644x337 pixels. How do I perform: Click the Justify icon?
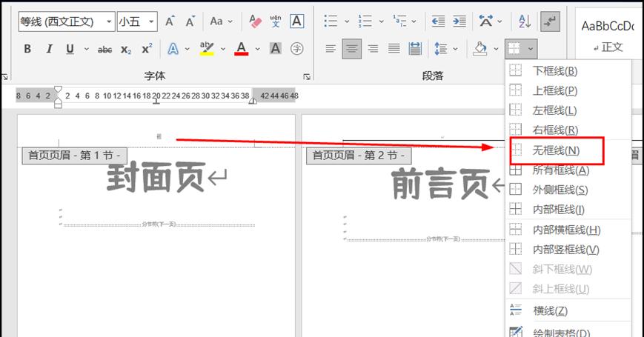coord(394,49)
